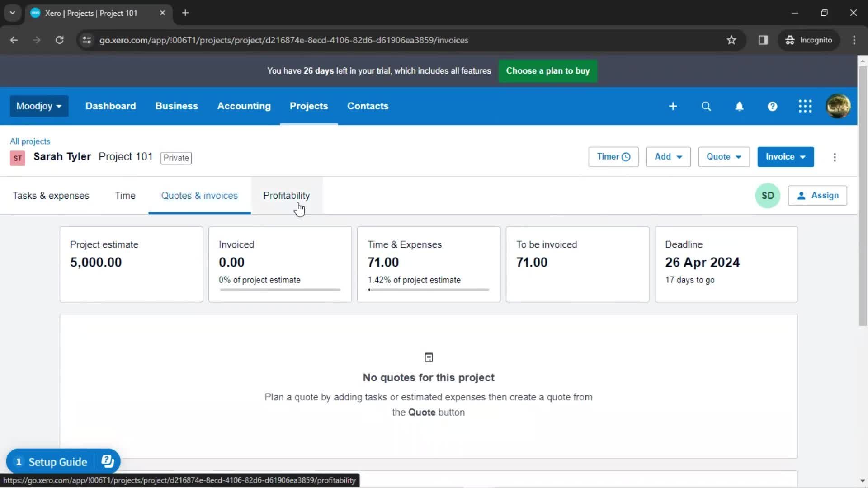Expand the Moodjoy organisation dropdown
Screen dimensions: 868x488
(x=39, y=106)
